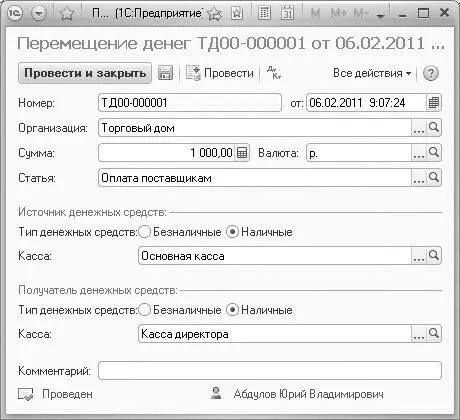The image size is (460, 420).
Task: Open date picker beside date field
Action: tap(434, 102)
